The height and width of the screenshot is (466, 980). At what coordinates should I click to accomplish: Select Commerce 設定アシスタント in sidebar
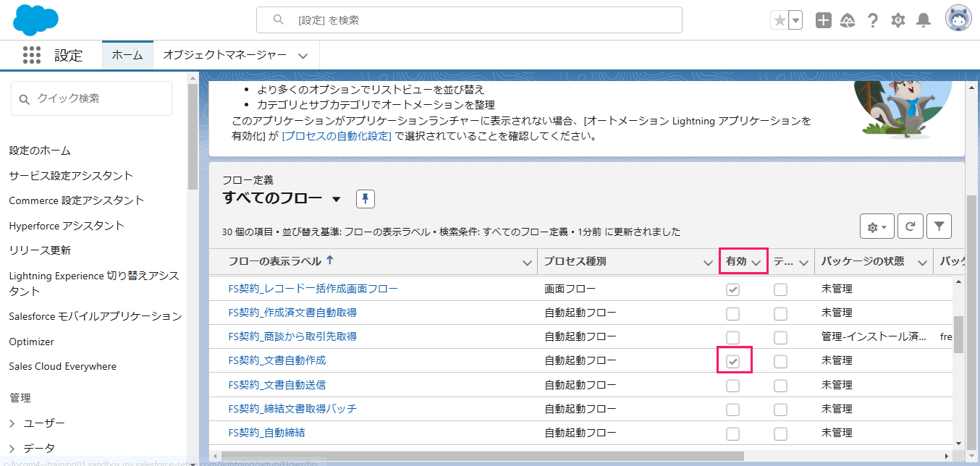tap(77, 200)
